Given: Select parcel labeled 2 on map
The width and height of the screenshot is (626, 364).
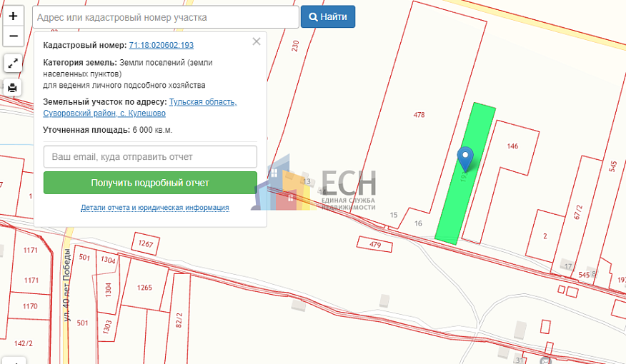Looking at the screenshot, I should point(545,236).
